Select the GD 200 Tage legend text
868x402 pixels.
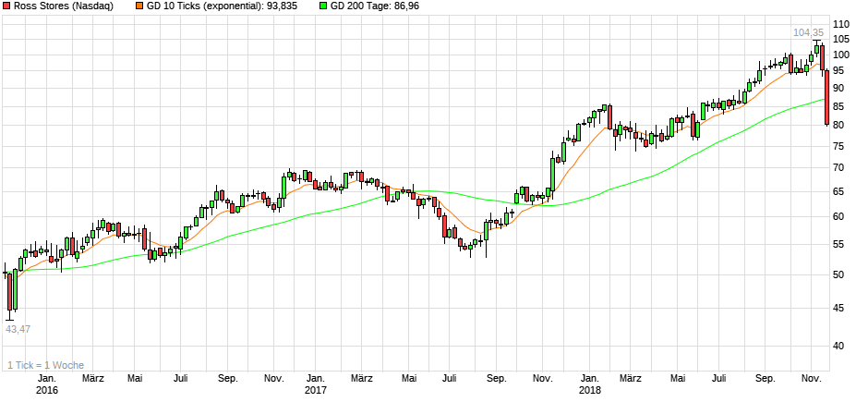pyautogui.click(x=379, y=6)
